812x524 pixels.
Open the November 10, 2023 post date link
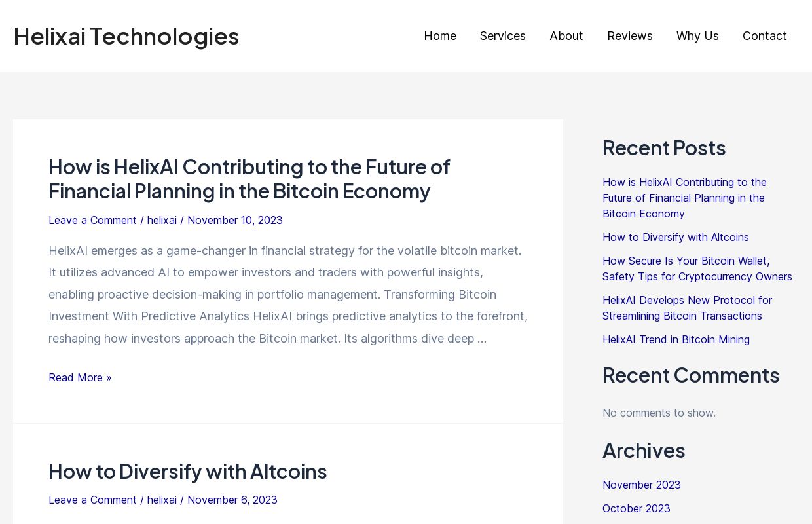point(234,220)
